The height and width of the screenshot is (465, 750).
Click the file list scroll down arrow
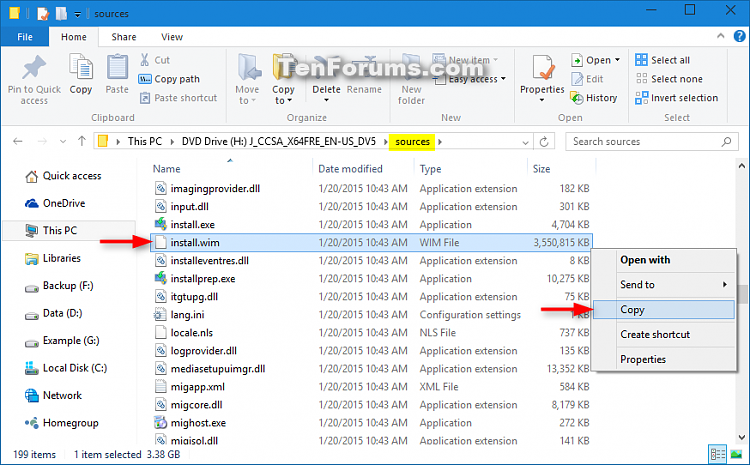(x=741, y=437)
